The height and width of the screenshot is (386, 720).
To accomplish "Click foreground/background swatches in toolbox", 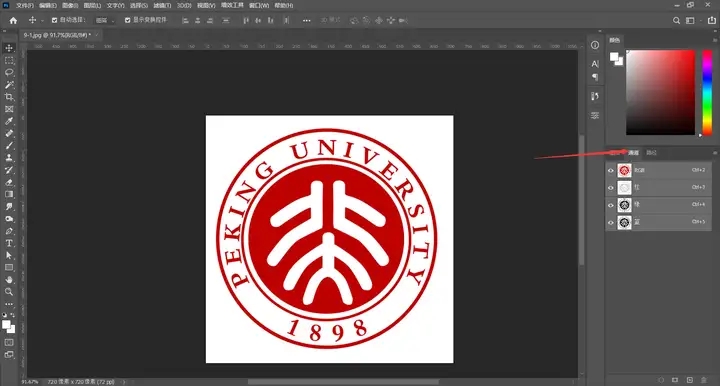I will 8,327.
